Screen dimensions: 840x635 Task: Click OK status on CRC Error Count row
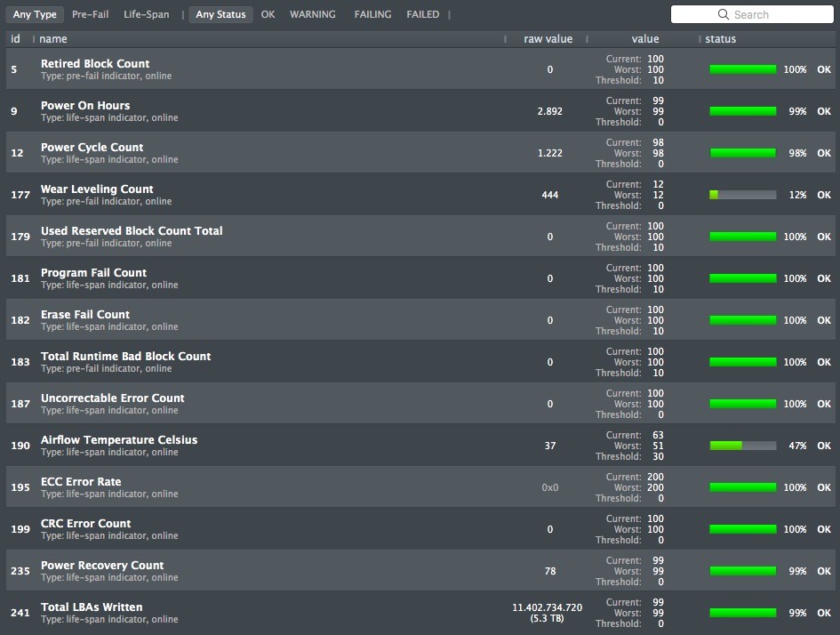point(824,529)
